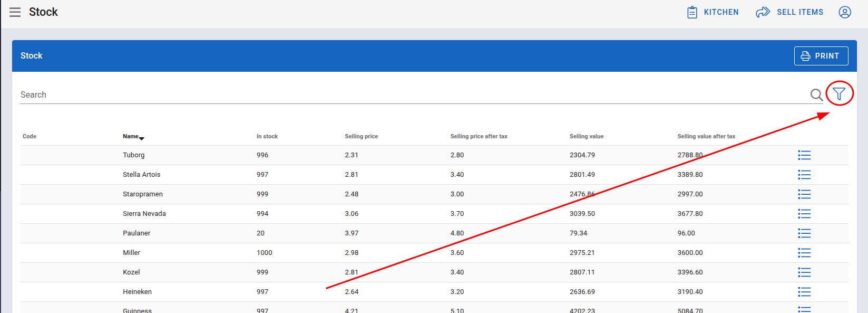Click Staropramen value after tax 2997.00
Image resolution: width=868 pixels, height=313 pixels.
[x=690, y=194]
